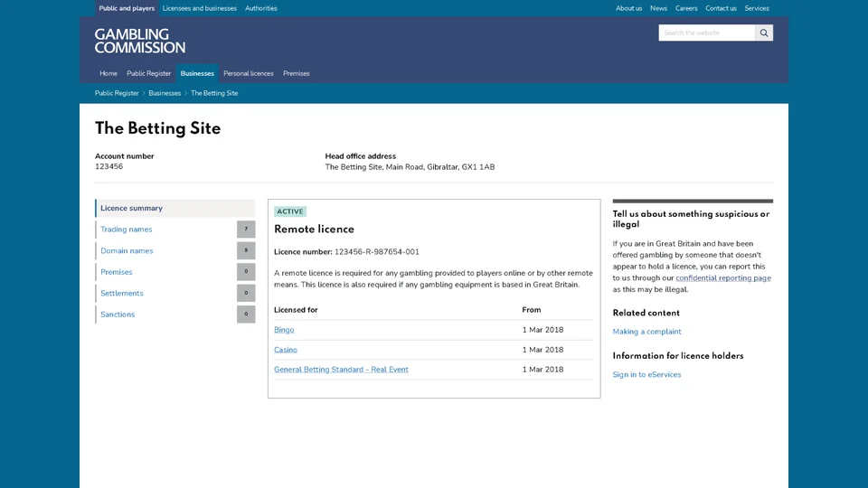Click The Betting Site page heading
Screen dimensions: 868x488
coord(157,128)
